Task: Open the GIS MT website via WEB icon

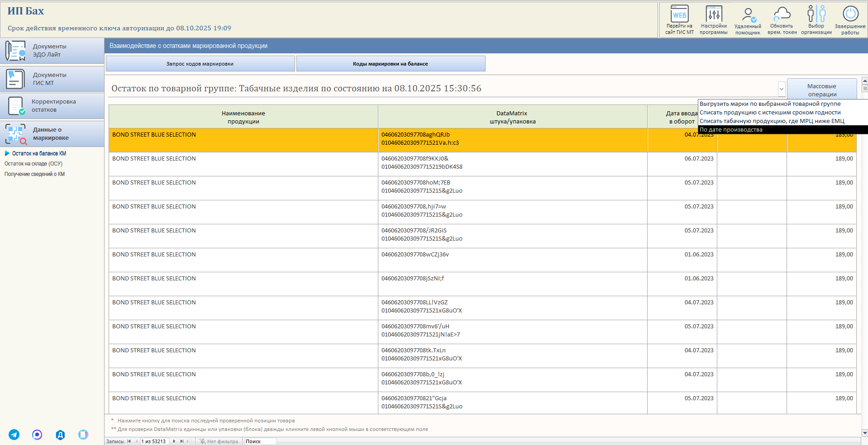Action: (x=679, y=14)
